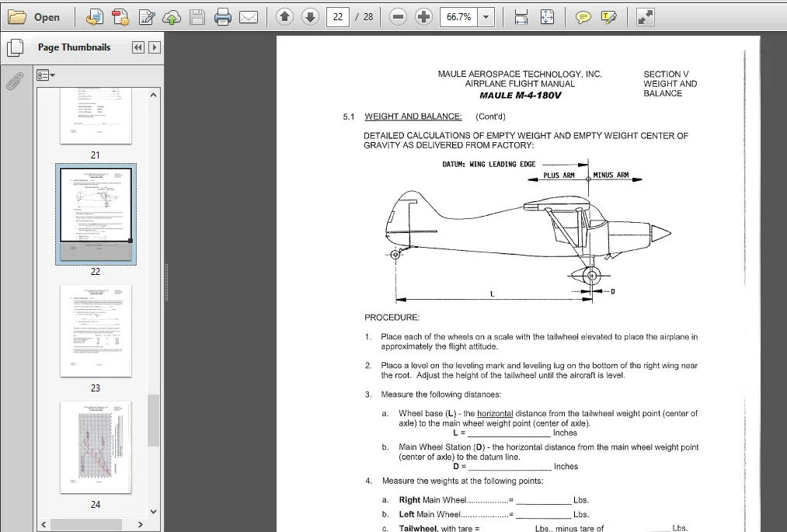Open the Edit/Sign document icon

(x=147, y=17)
